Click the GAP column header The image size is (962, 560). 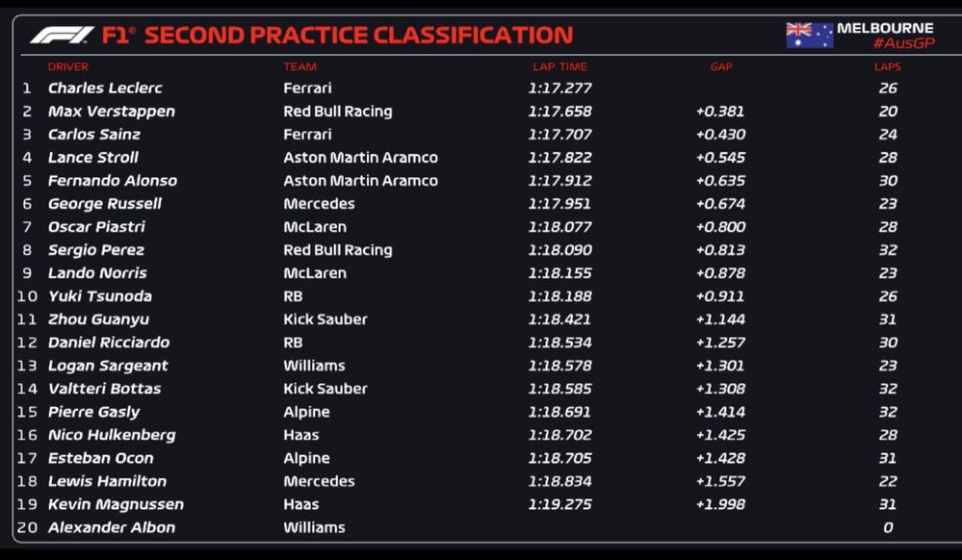click(721, 67)
